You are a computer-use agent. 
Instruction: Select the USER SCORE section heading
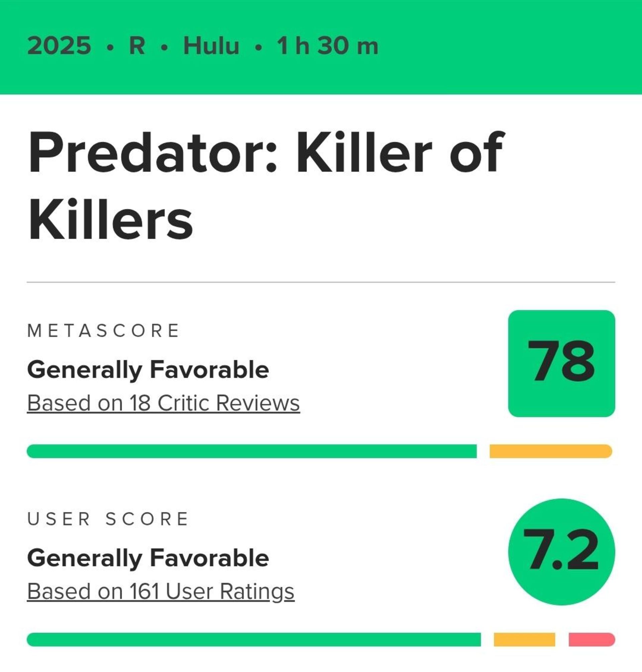click(108, 518)
